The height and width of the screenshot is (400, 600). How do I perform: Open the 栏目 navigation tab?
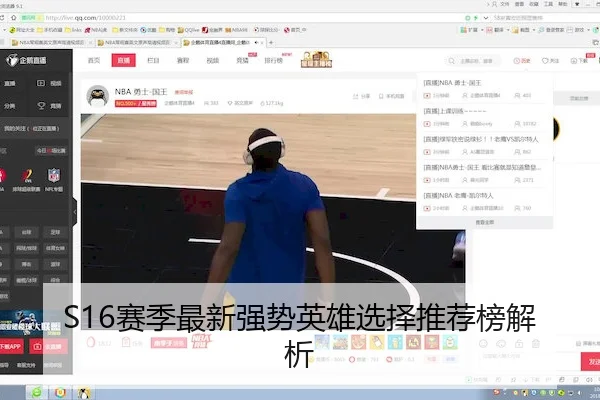click(x=153, y=60)
